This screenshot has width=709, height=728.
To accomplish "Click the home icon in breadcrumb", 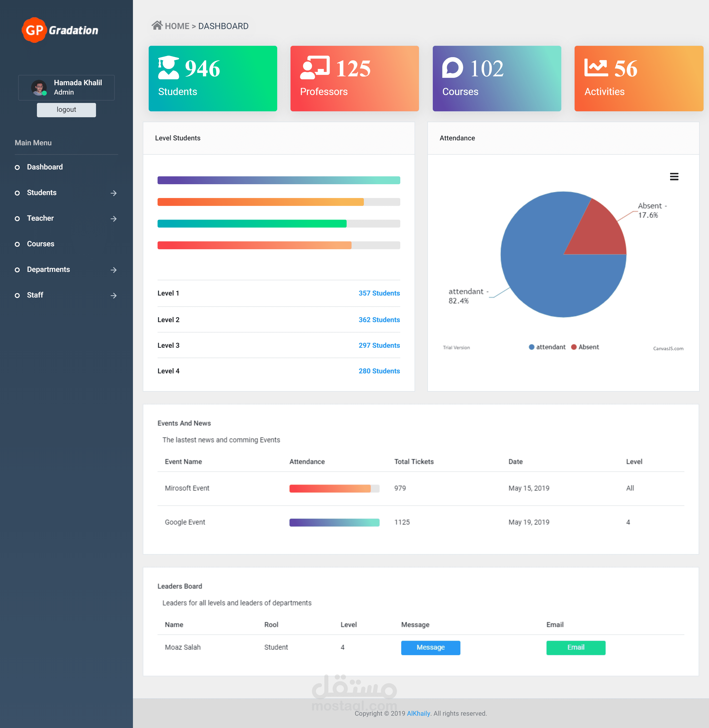I will tap(157, 25).
